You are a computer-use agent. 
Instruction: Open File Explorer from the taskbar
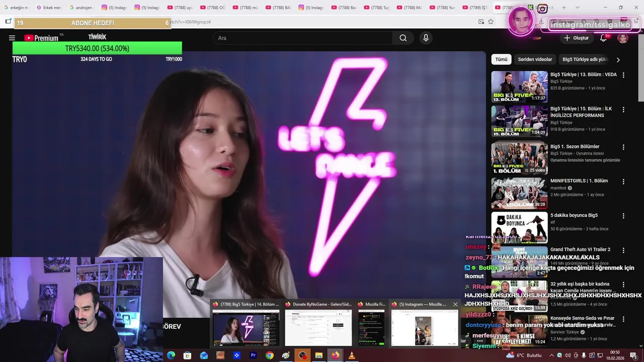coord(318,355)
